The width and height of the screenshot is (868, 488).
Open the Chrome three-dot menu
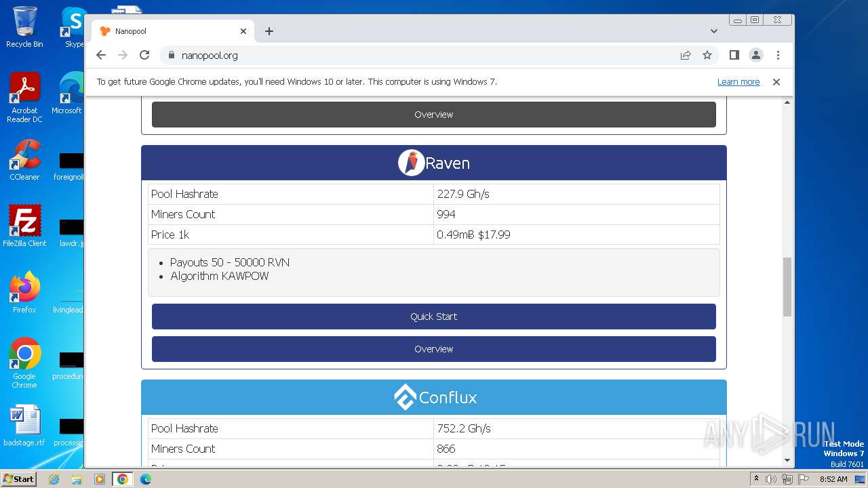point(778,56)
